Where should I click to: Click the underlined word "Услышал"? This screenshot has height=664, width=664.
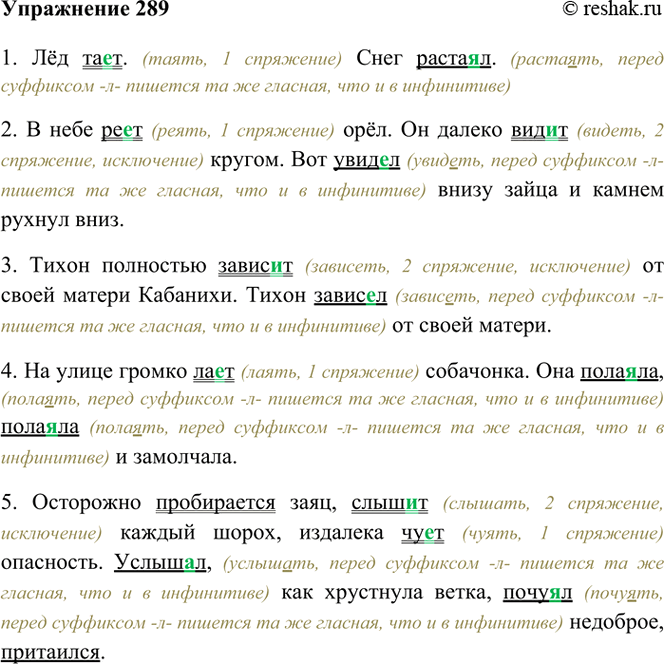click(159, 565)
